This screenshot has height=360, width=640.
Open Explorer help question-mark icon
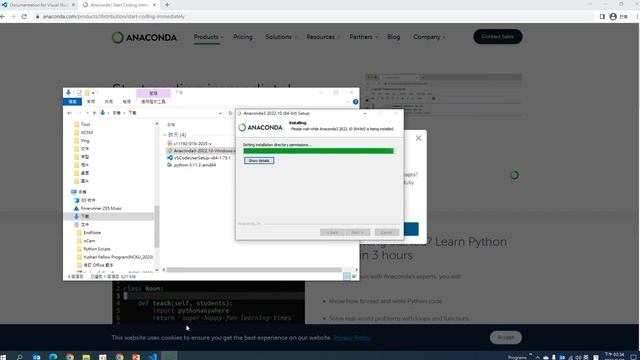pos(356,102)
